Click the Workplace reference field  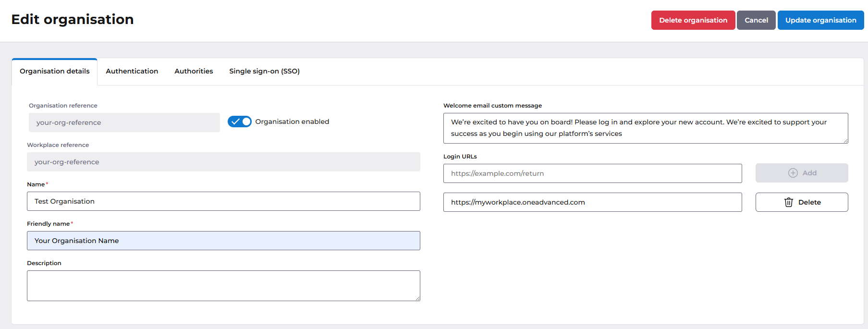pyautogui.click(x=223, y=162)
